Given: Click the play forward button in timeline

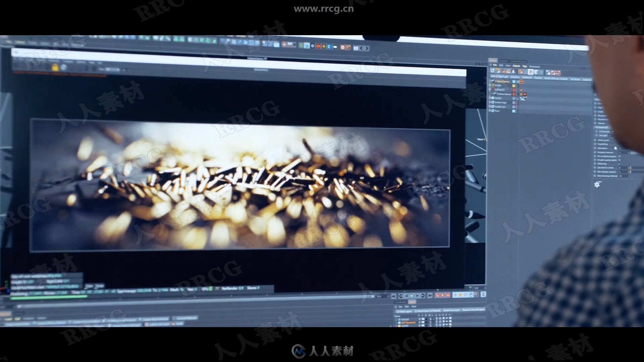Looking at the screenshot, I should click(412, 296).
